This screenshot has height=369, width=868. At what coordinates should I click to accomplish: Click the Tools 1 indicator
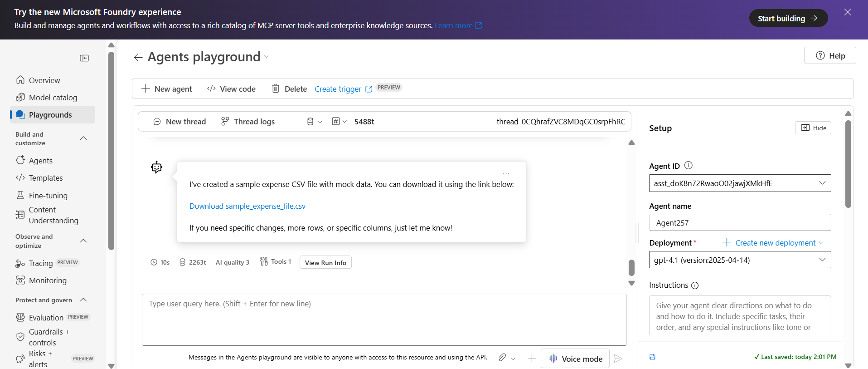[275, 261]
